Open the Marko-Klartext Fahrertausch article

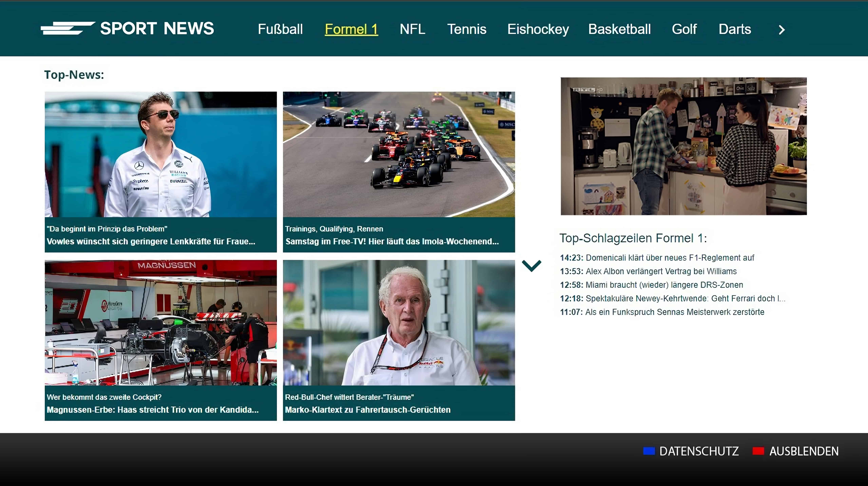pyautogui.click(x=399, y=340)
